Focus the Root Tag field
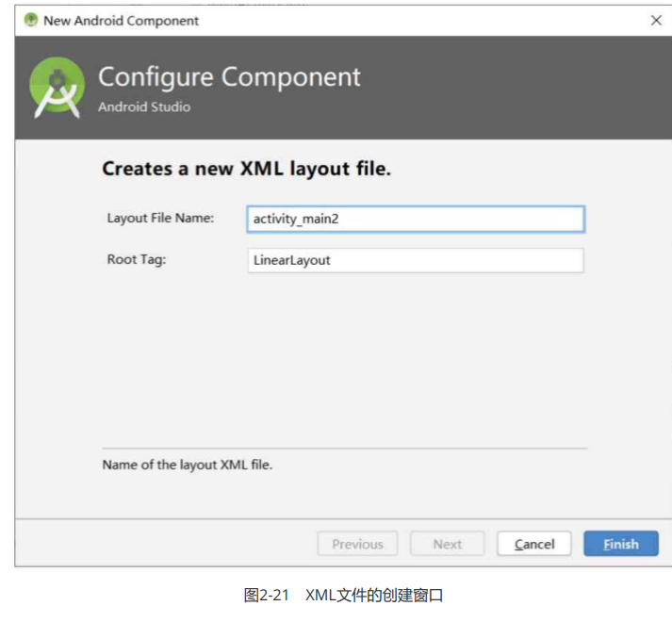The image size is (672, 622). pos(416,260)
